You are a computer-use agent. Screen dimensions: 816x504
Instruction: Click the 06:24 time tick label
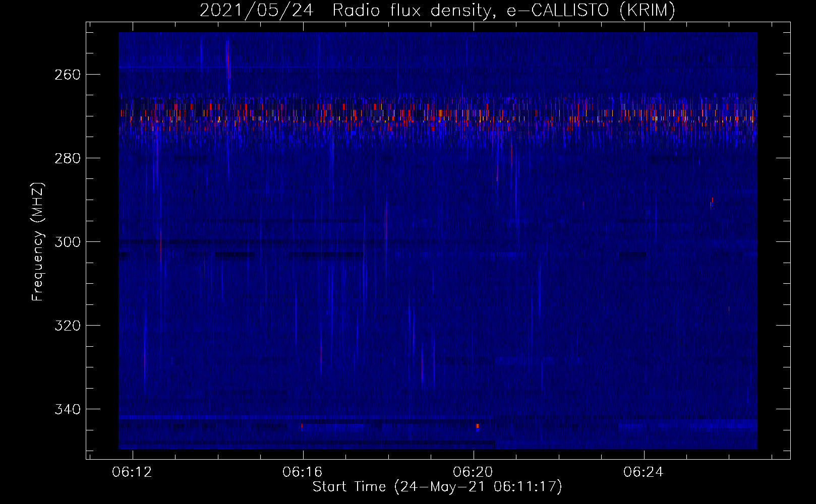pos(644,472)
